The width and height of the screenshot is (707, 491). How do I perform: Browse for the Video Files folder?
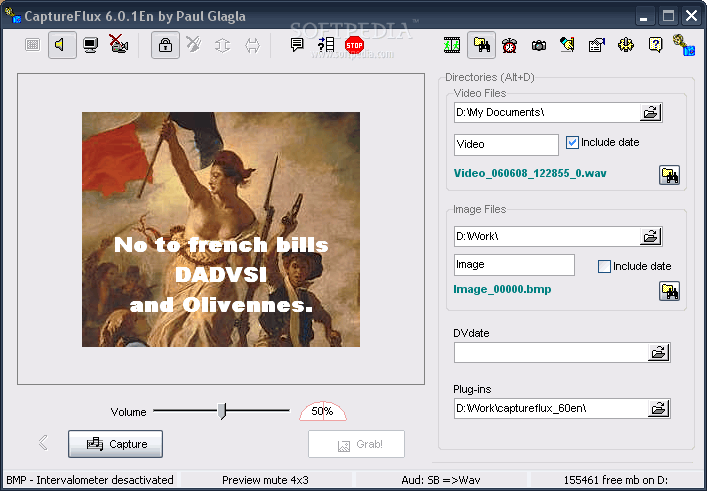(x=650, y=112)
